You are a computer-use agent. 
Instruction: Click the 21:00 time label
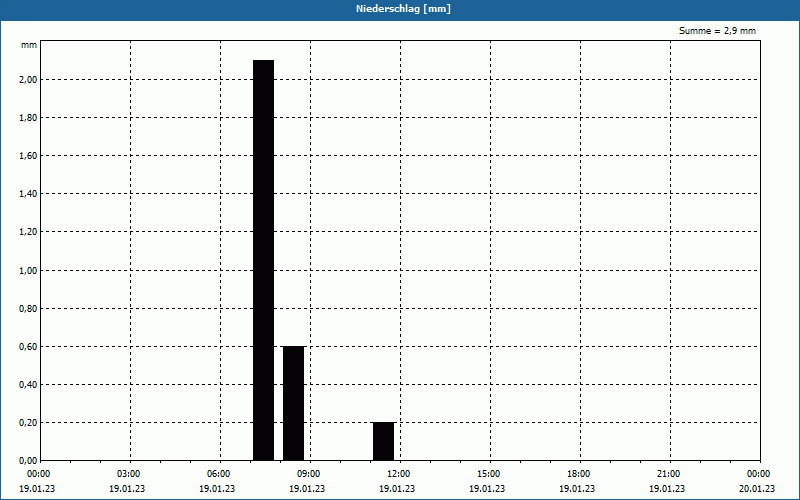click(669, 474)
